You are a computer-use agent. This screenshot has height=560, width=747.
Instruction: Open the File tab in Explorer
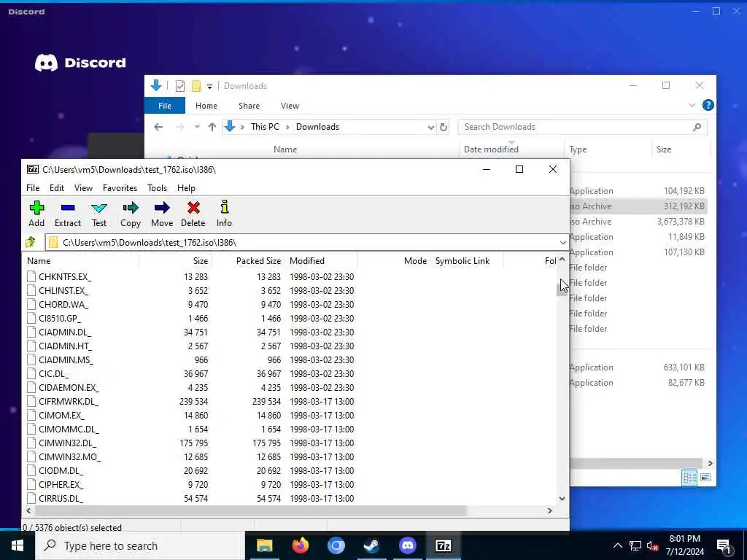tap(165, 106)
